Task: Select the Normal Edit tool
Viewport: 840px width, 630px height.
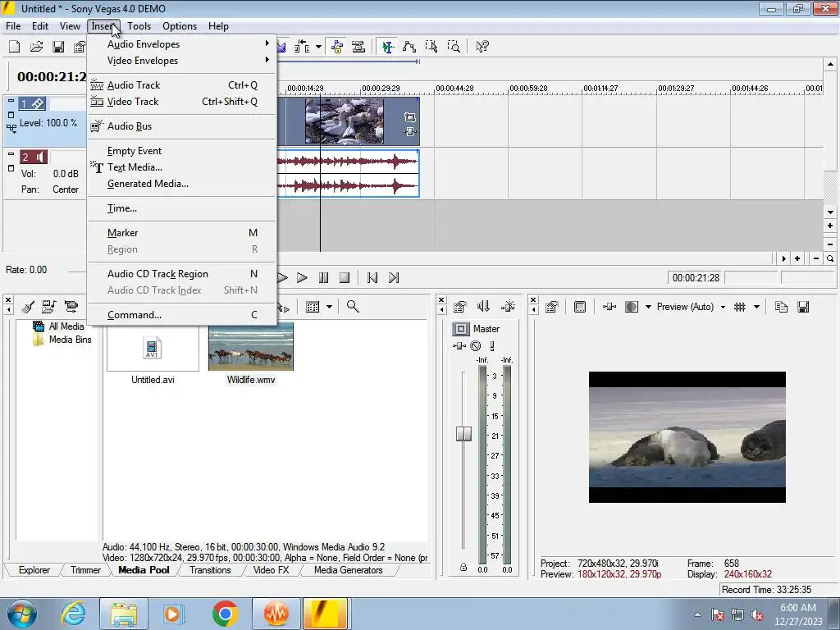Action: pos(388,47)
